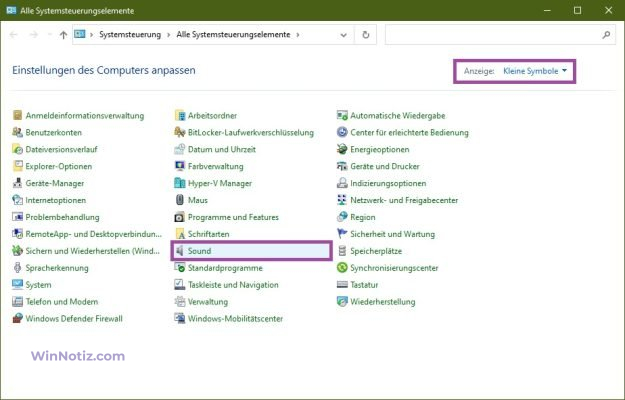
Task: Open Programme und Features link
Action: tap(233, 217)
